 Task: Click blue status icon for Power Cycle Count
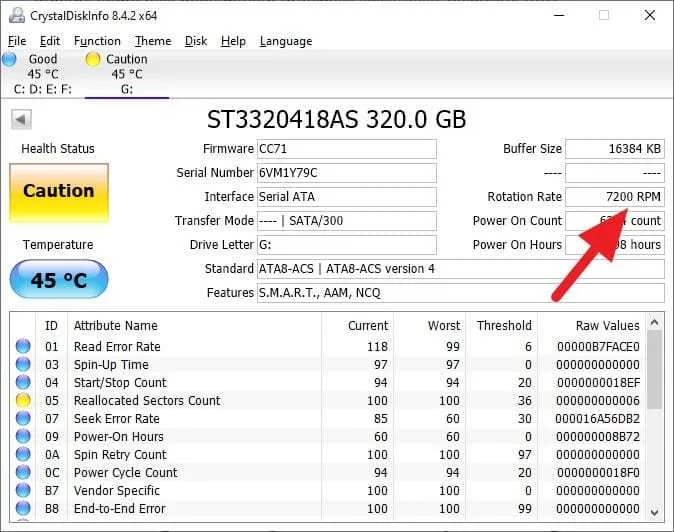[x=23, y=473]
